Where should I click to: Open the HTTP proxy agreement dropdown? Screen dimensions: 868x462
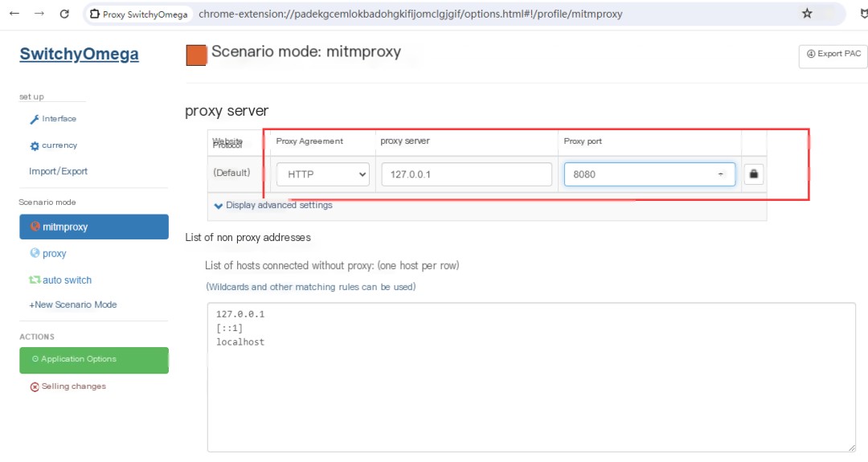click(323, 174)
